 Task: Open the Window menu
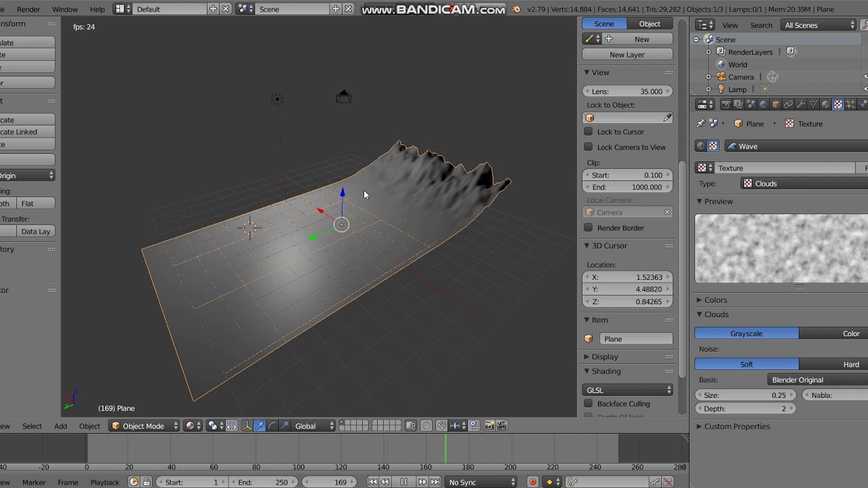coord(65,9)
